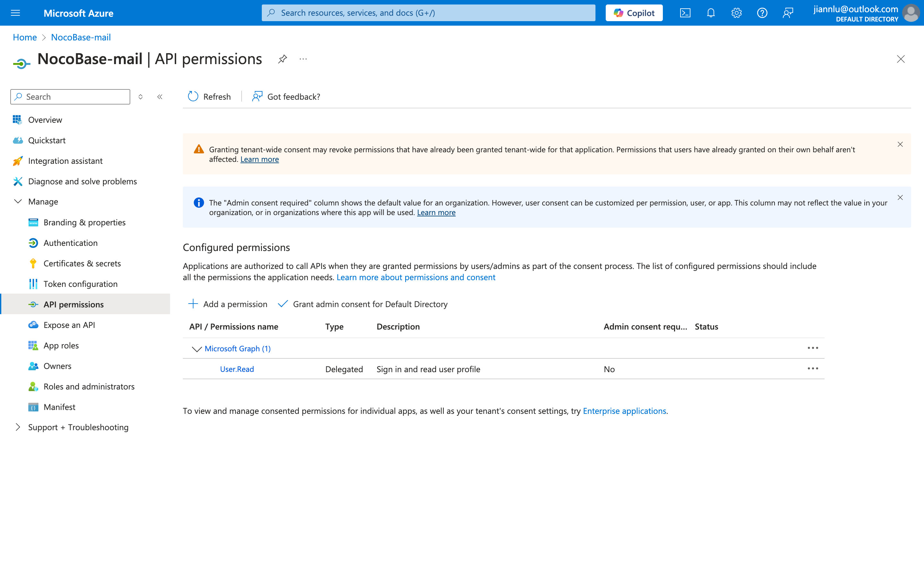Click Add a permission

(228, 304)
